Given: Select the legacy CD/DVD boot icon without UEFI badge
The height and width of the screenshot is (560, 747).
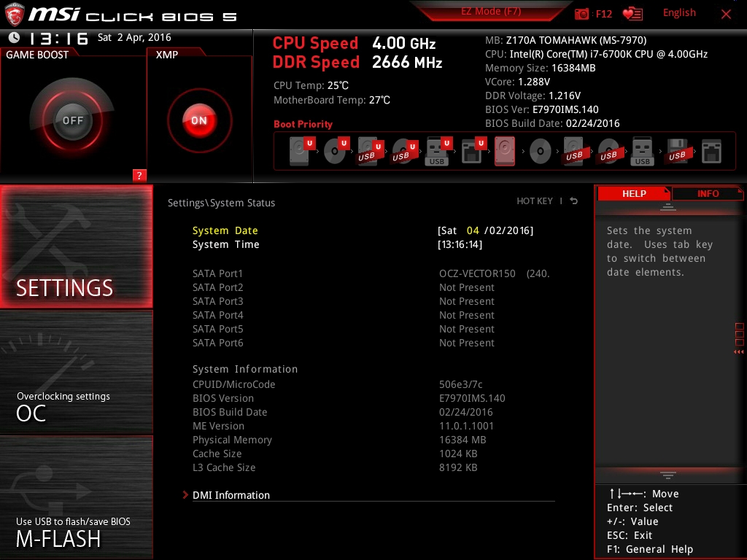Looking at the screenshot, I should pyautogui.click(x=541, y=152).
